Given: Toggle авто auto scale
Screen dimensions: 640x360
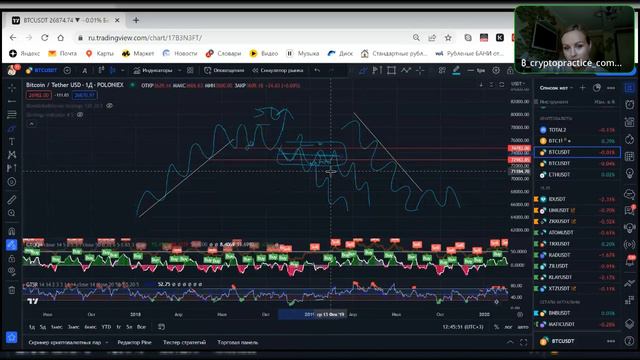Looking at the screenshot, I should 522,327.
